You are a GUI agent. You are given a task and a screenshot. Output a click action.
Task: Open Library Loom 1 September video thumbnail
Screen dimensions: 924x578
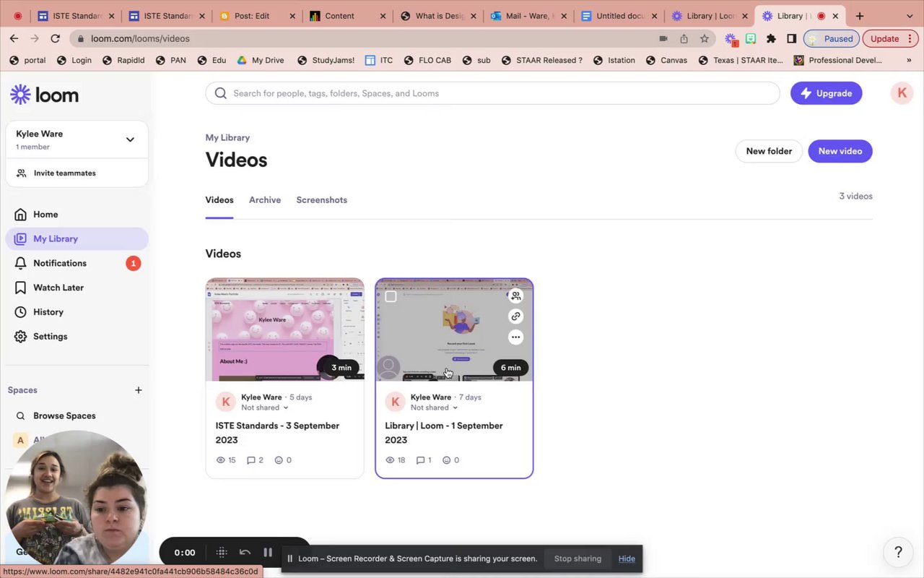tap(454, 329)
